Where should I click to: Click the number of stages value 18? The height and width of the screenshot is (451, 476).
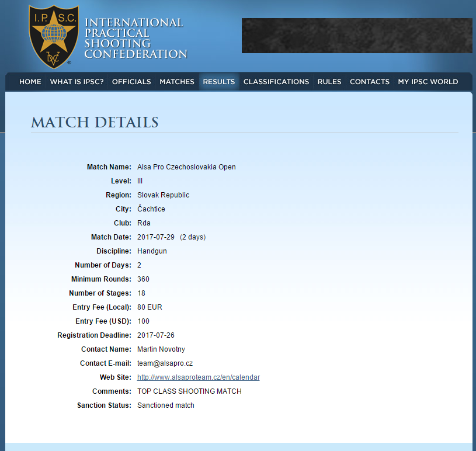pyautogui.click(x=141, y=293)
